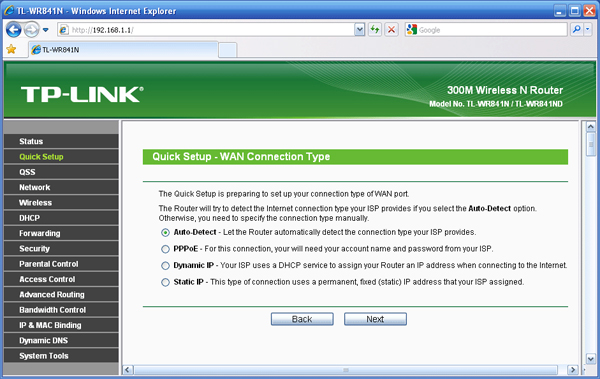
Task: Click the browser Back arrow button
Action: click(x=13, y=29)
